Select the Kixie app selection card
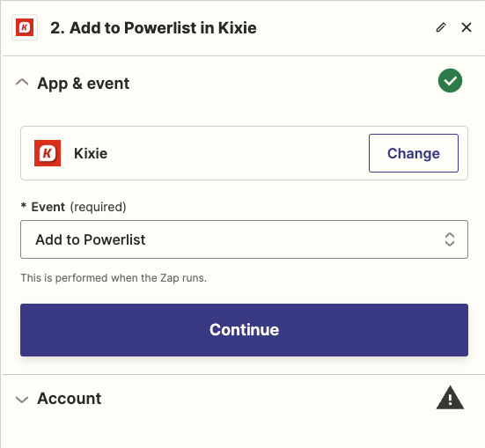This screenshot has width=485, height=448. tap(244, 153)
